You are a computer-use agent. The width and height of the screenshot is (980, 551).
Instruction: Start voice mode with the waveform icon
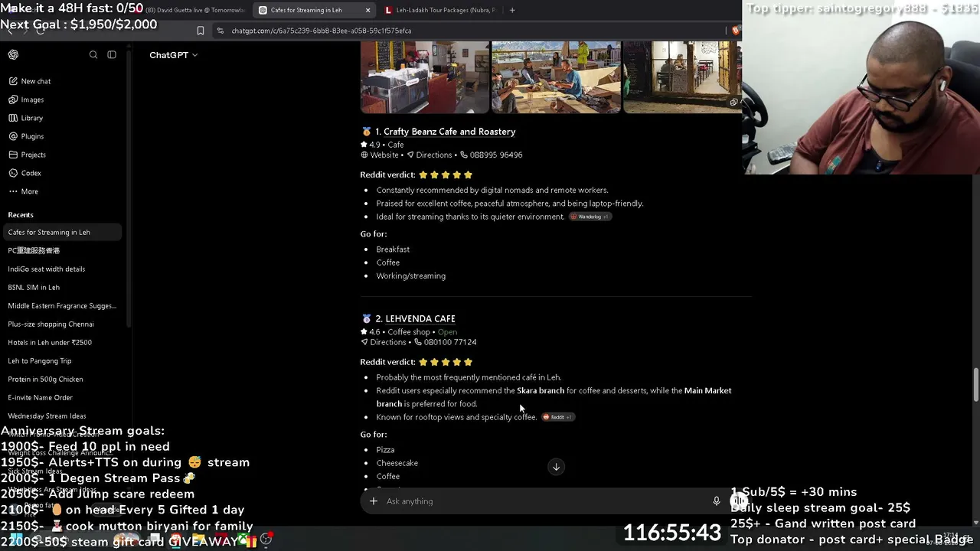click(739, 501)
